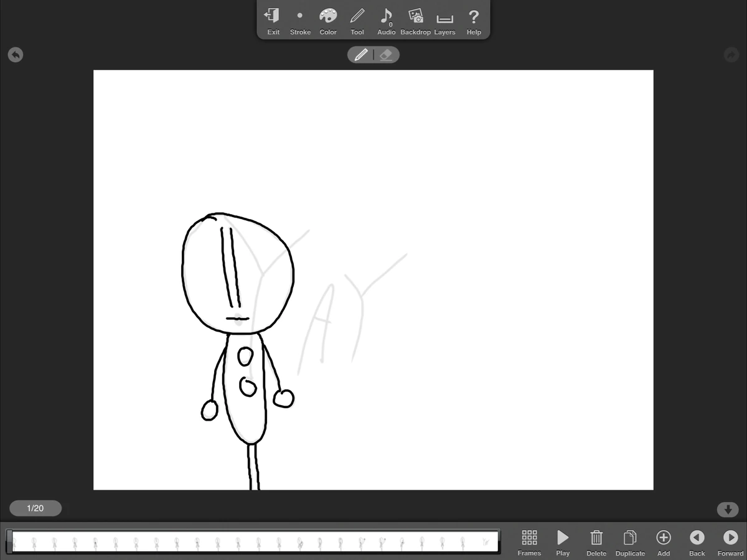Expand the frame counter indicator
Image resolution: width=747 pixels, height=560 pixels.
(35, 508)
